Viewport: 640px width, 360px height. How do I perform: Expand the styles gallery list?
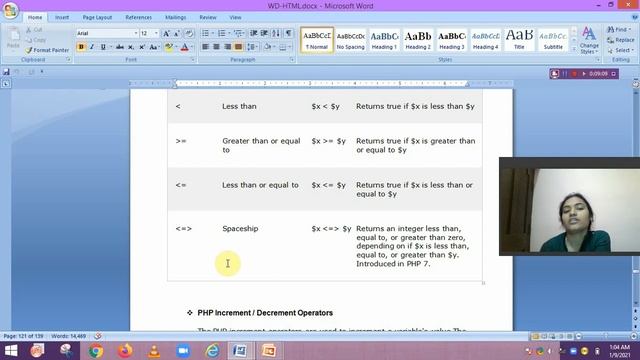pos(573,49)
